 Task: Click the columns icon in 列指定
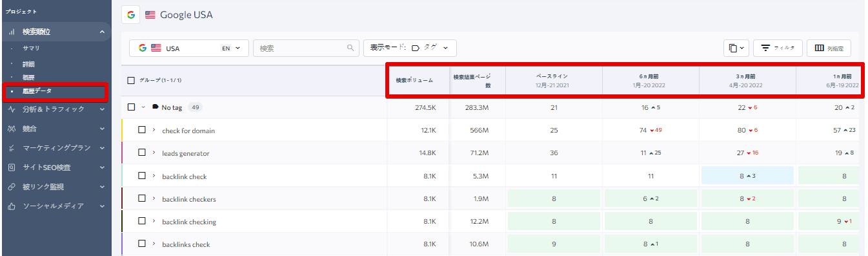819,48
